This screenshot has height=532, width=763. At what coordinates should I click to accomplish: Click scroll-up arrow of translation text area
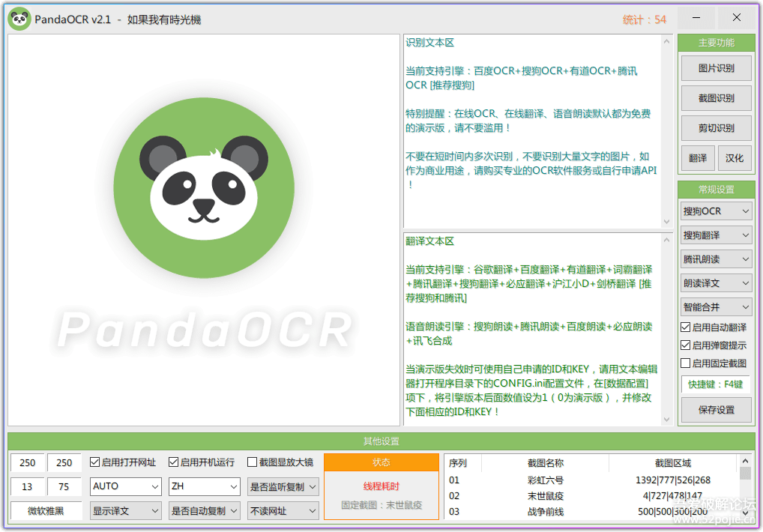(x=666, y=241)
